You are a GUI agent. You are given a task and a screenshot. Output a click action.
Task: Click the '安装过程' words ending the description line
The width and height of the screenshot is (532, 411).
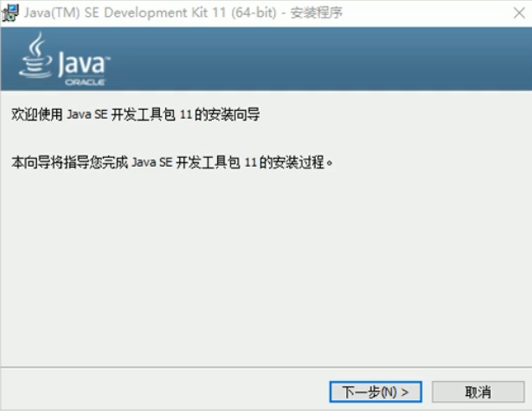pyautogui.click(x=298, y=162)
